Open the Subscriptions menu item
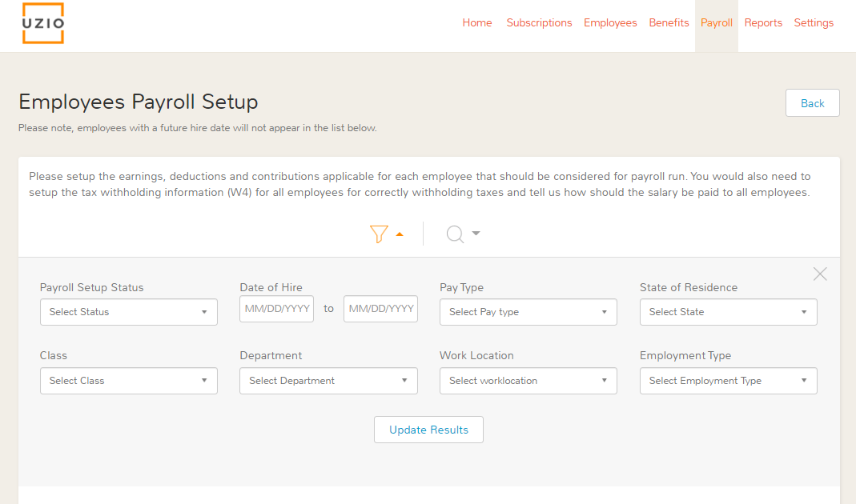 click(x=539, y=23)
